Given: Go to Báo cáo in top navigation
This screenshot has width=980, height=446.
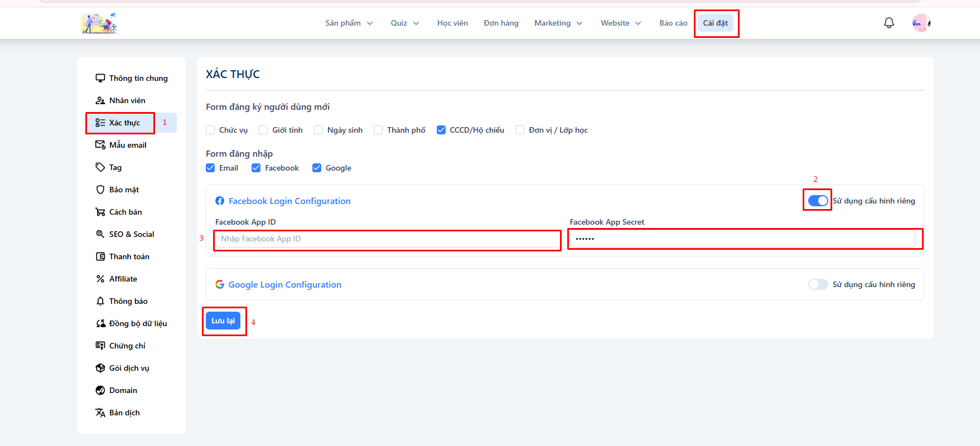Looking at the screenshot, I should [x=673, y=23].
